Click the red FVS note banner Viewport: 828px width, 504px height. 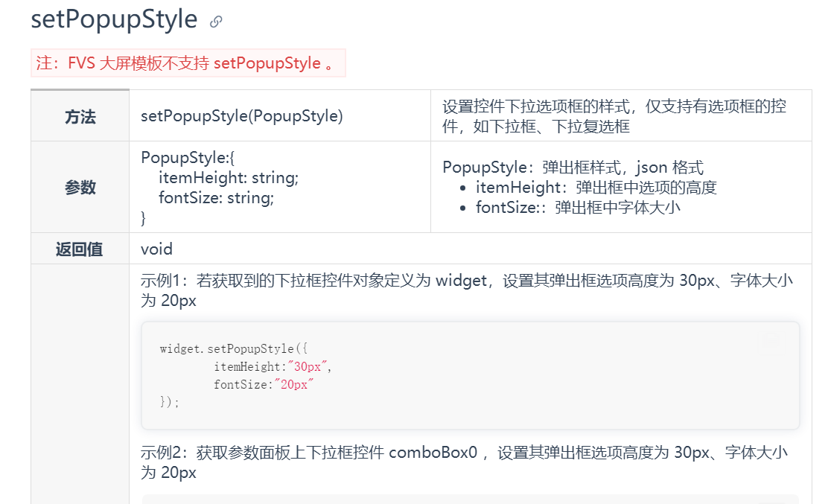(188, 63)
